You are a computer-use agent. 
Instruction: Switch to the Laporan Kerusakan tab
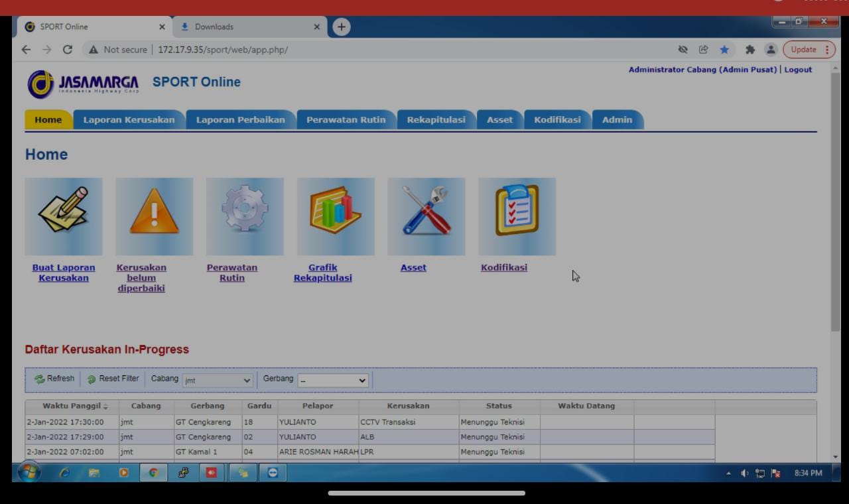[x=129, y=120]
